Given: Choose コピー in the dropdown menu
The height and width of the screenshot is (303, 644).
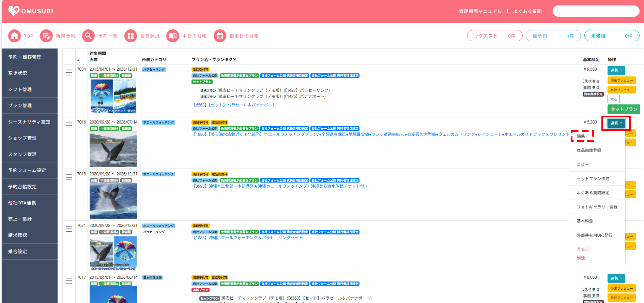Looking at the screenshot, I should click(583, 164).
